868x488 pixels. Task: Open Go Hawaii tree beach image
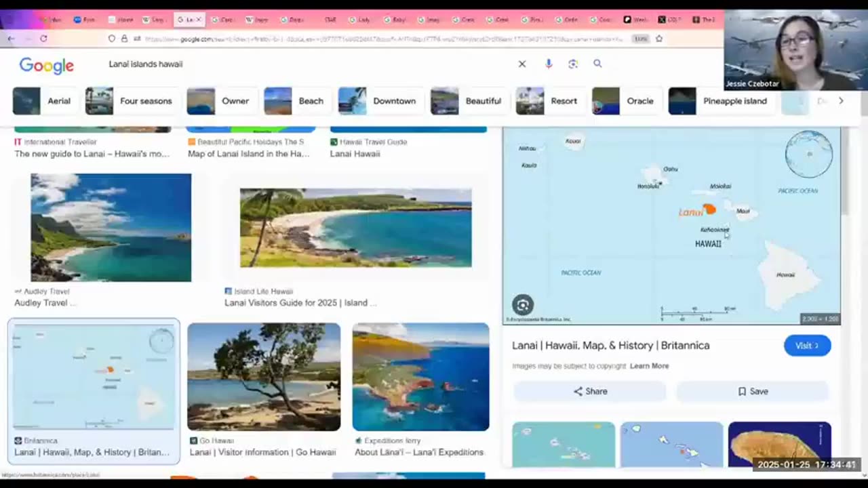coord(264,377)
